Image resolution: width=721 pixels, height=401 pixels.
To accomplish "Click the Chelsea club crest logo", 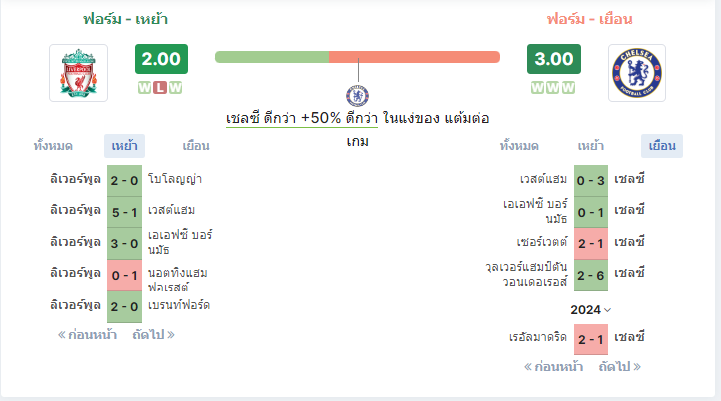I will (x=637, y=73).
